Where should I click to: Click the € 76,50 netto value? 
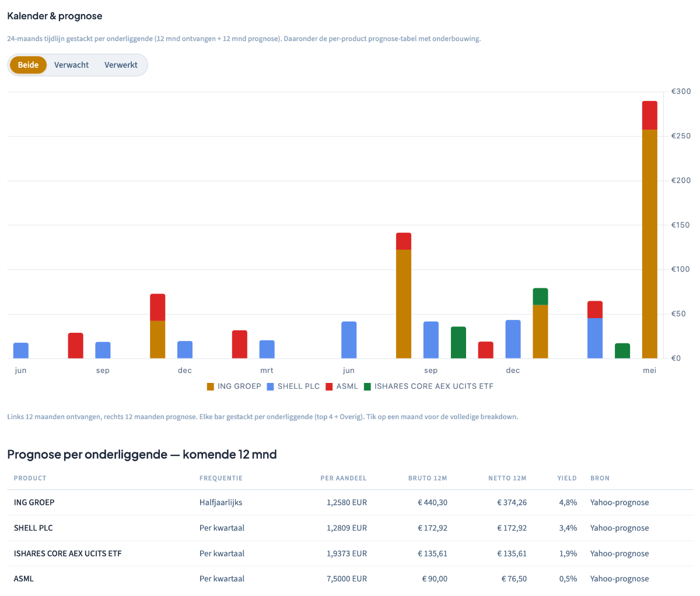point(514,579)
